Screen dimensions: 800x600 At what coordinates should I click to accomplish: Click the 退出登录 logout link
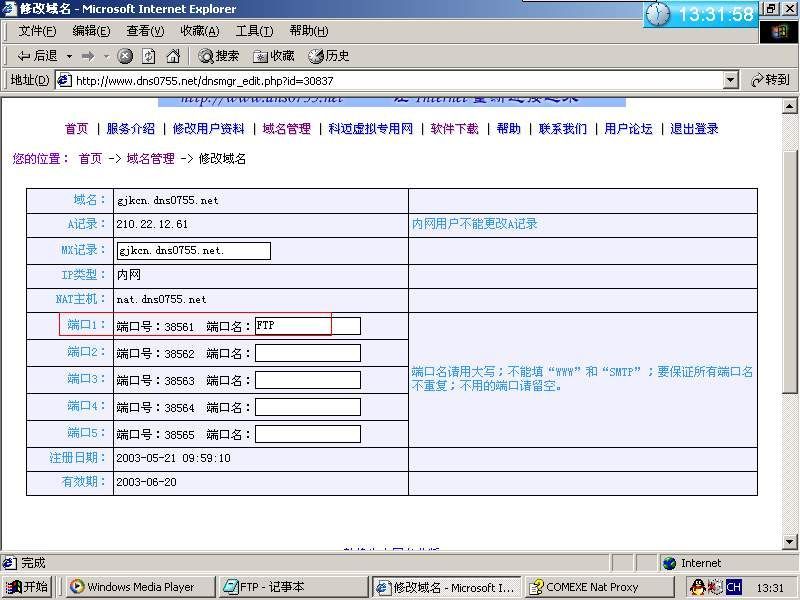[x=694, y=129]
